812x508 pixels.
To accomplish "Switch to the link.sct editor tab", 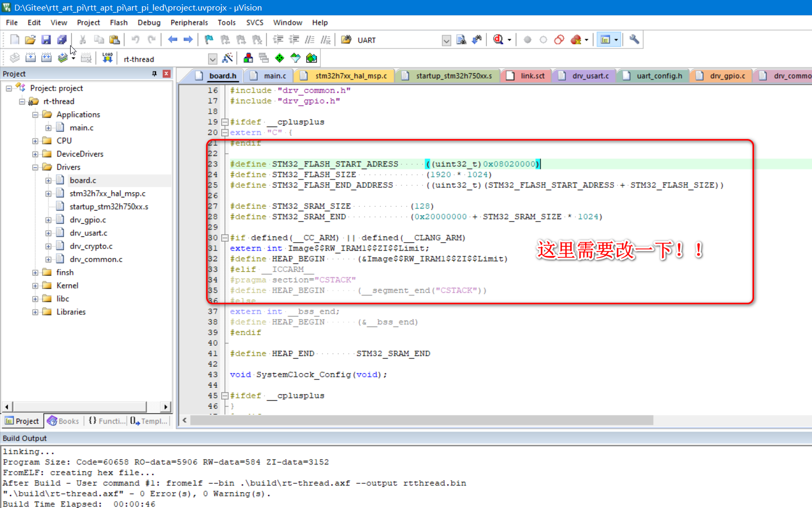I will [x=526, y=76].
